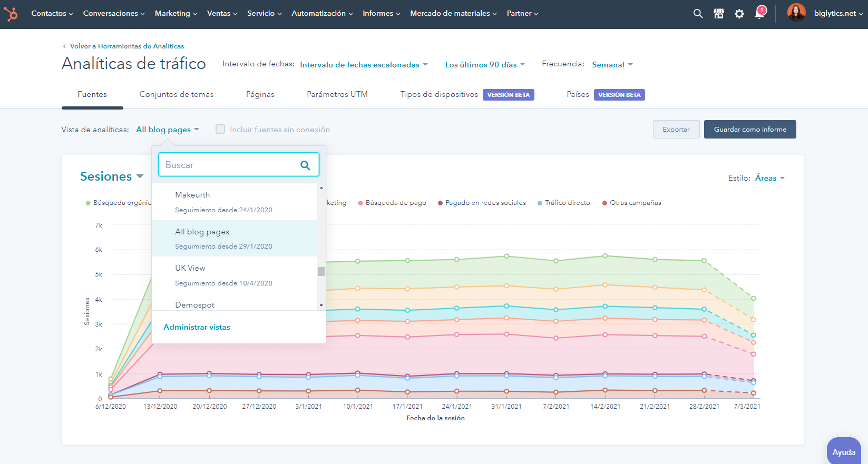Switch to Páginas tab
The width and height of the screenshot is (868, 464).
point(260,94)
